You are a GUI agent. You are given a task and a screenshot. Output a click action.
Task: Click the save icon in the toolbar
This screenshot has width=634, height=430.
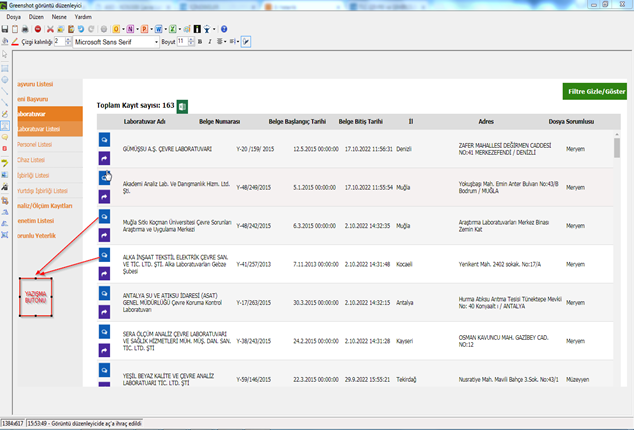click(x=5, y=29)
